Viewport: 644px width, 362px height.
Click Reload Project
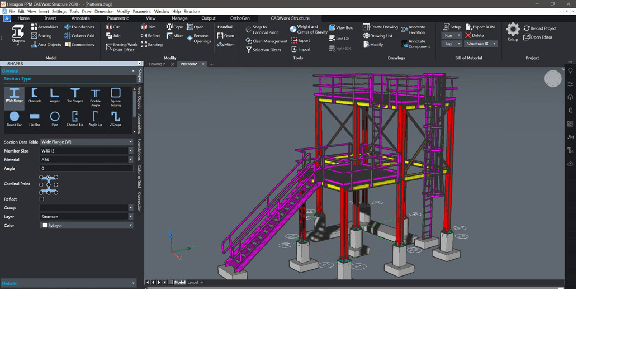539,28
